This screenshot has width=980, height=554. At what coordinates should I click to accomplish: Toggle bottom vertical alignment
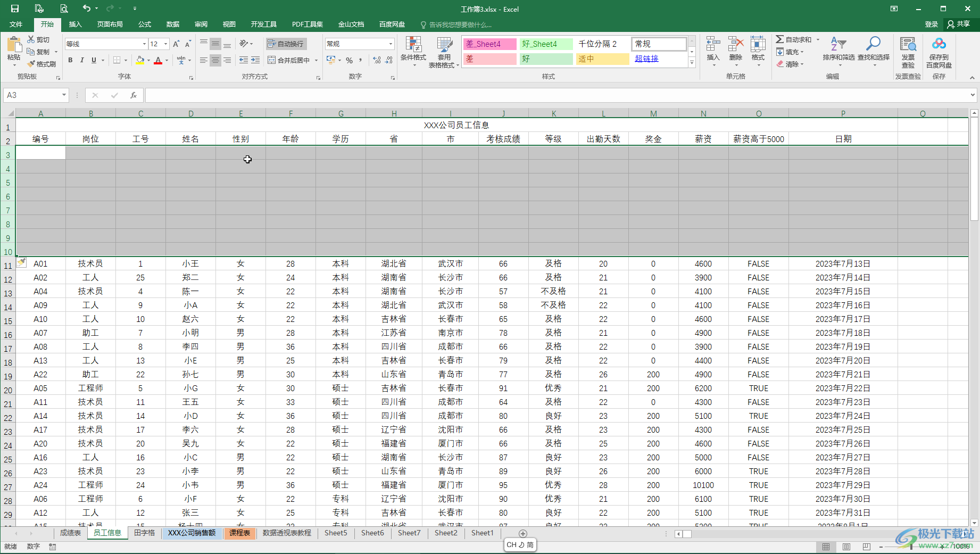[x=227, y=44]
